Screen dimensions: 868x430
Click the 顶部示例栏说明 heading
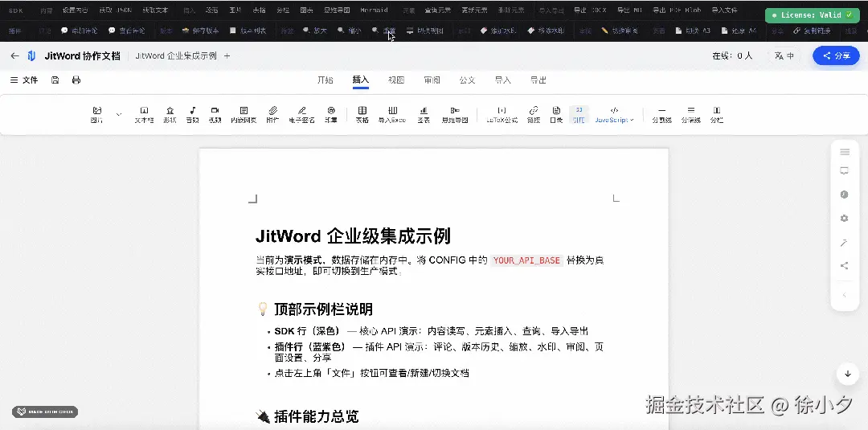pos(323,309)
